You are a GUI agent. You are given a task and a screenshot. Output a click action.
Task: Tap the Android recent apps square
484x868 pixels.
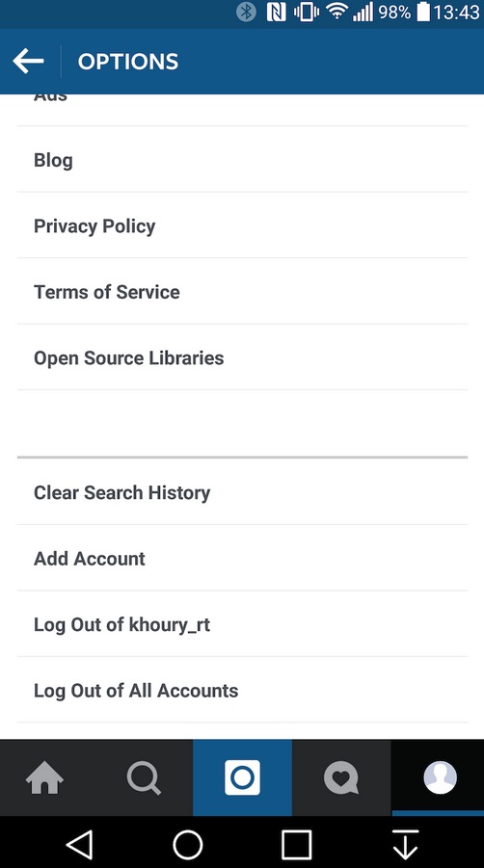coord(296,845)
